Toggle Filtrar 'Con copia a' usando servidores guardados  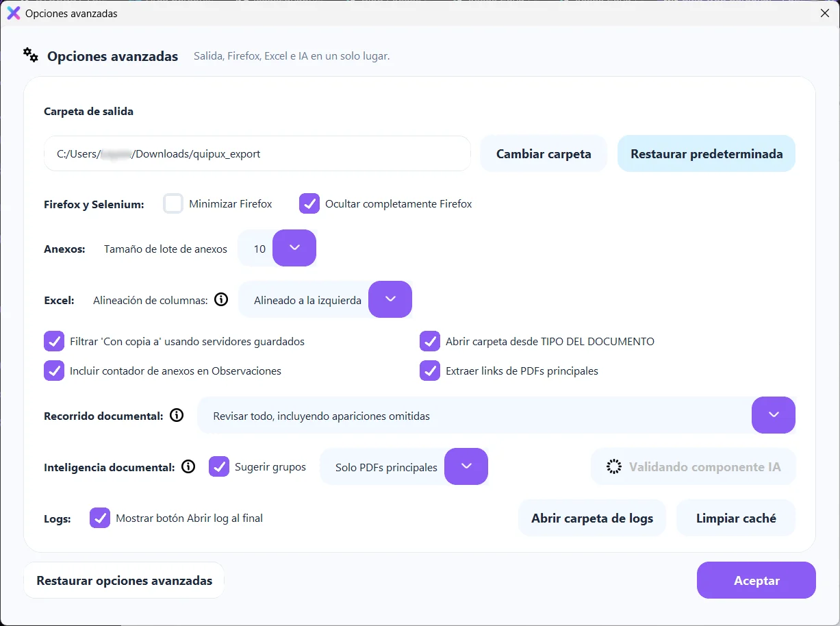[54, 341]
